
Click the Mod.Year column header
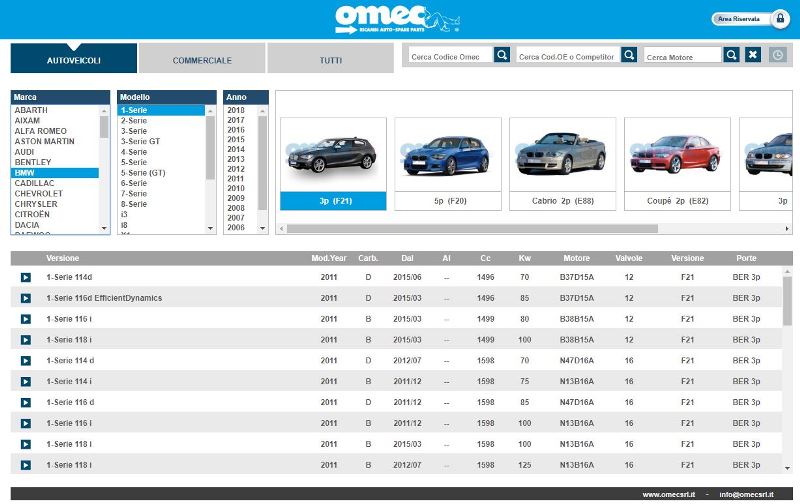329,258
